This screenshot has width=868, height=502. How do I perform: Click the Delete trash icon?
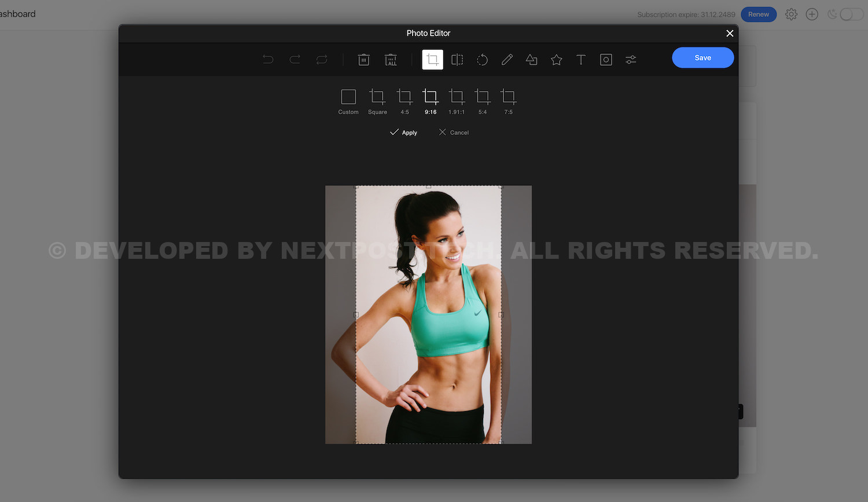click(x=363, y=59)
